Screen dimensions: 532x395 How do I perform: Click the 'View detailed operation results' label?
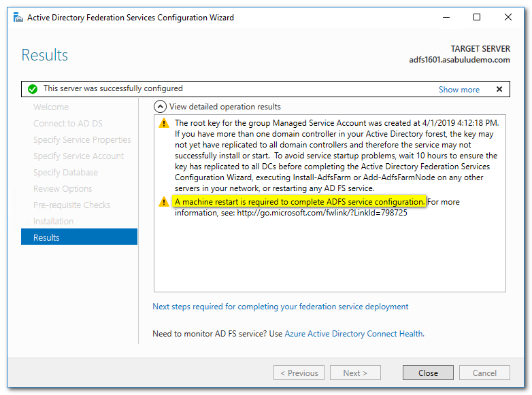(x=225, y=107)
